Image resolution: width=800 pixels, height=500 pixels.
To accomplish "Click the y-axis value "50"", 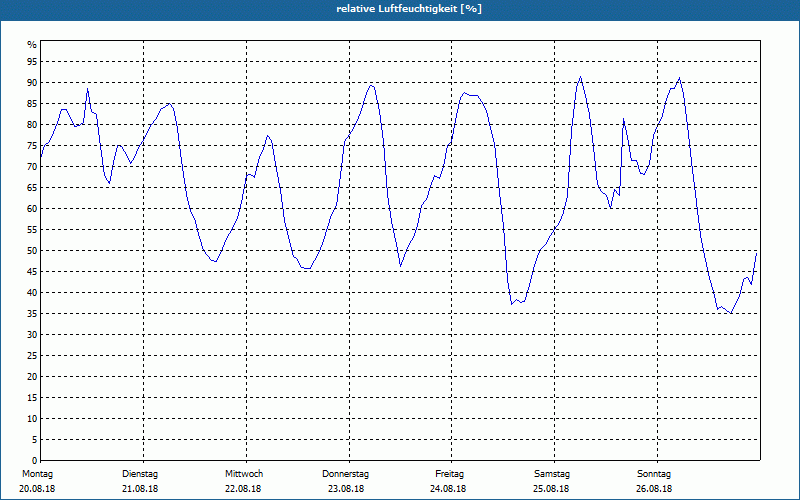I will (32, 251).
